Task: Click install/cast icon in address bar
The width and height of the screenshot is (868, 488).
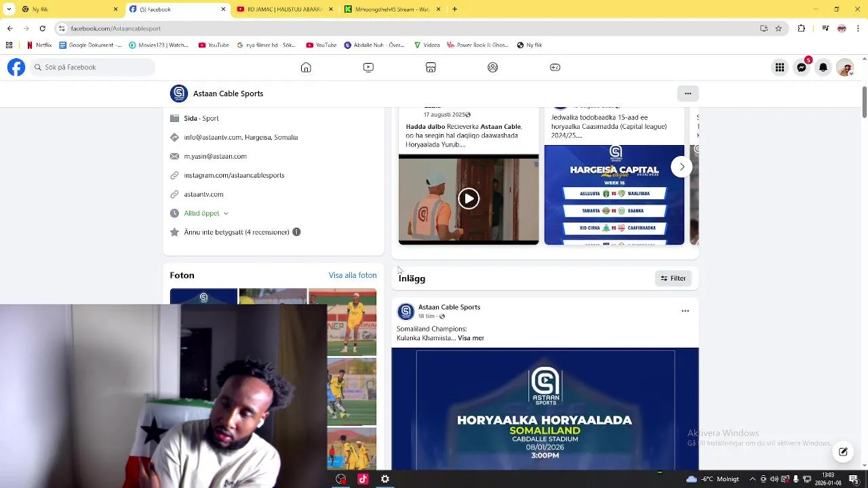Action: (x=764, y=28)
